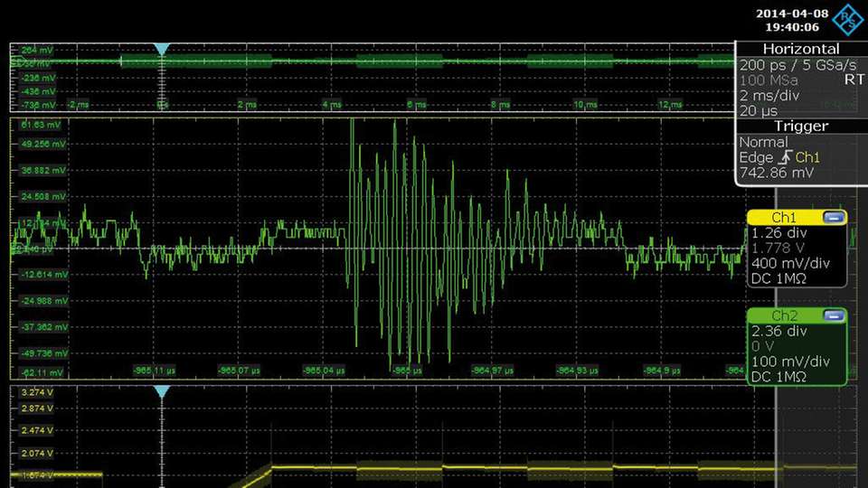The width and height of the screenshot is (868, 488).
Task: Click the 2.074 V label in bottom diagram
Action: point(37,454)
